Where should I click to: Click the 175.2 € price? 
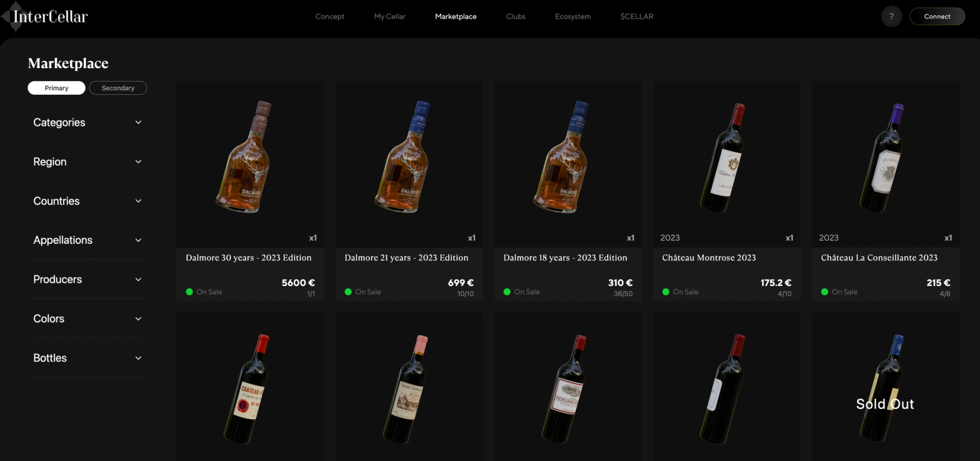(776, 282)
